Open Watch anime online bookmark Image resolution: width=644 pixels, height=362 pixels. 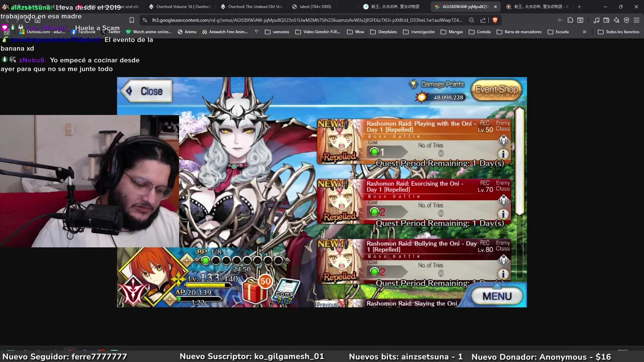(148, 32)
